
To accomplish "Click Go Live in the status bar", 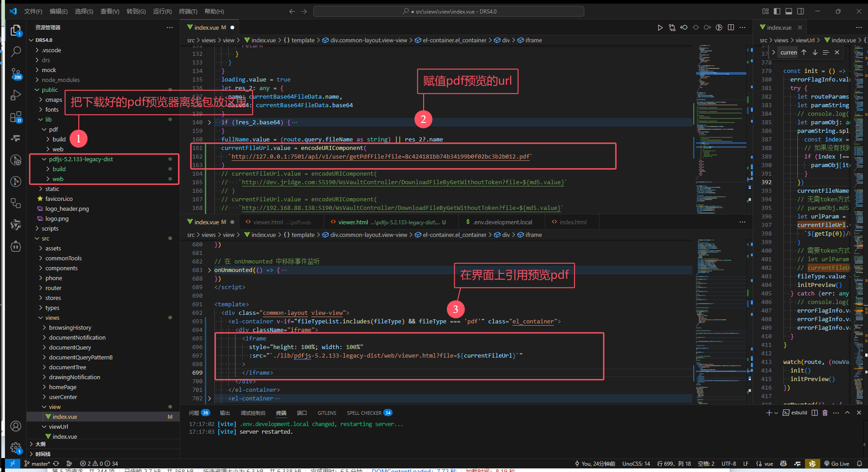I will 836,463.
